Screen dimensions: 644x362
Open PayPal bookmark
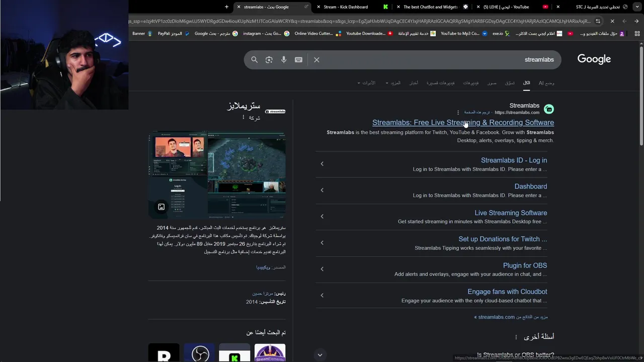click(x=174, y=34)
